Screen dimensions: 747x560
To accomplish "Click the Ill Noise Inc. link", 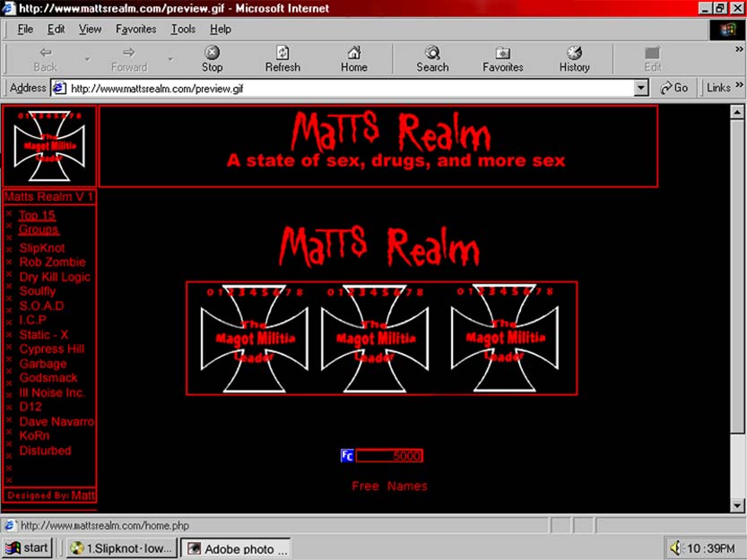I will coord(52,392).
